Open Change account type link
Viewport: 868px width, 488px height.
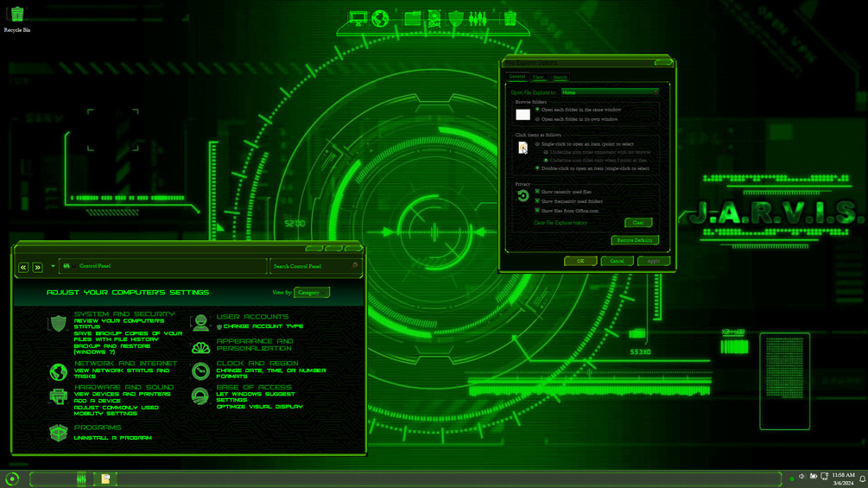click(263, 326)
